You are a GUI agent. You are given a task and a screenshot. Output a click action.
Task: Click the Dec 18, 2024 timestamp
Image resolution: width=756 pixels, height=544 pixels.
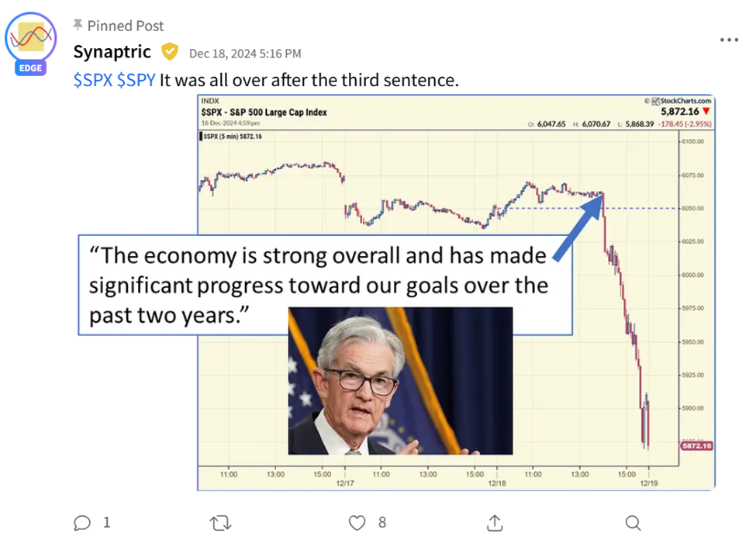245,54
